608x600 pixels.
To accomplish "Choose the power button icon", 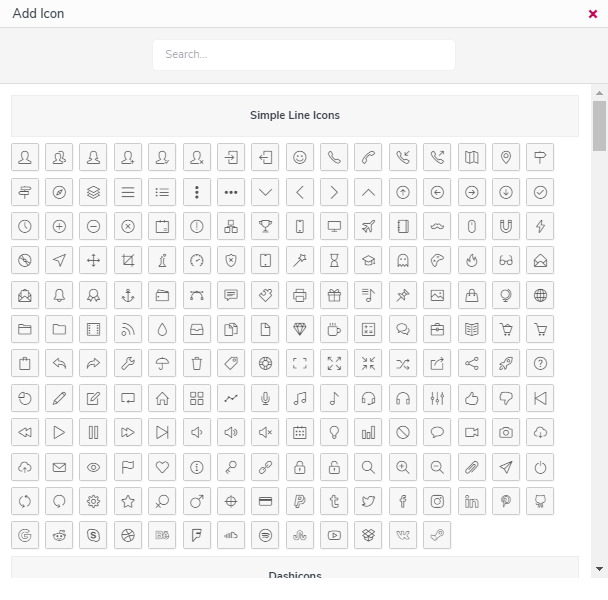I will click(x=540, y=467).
